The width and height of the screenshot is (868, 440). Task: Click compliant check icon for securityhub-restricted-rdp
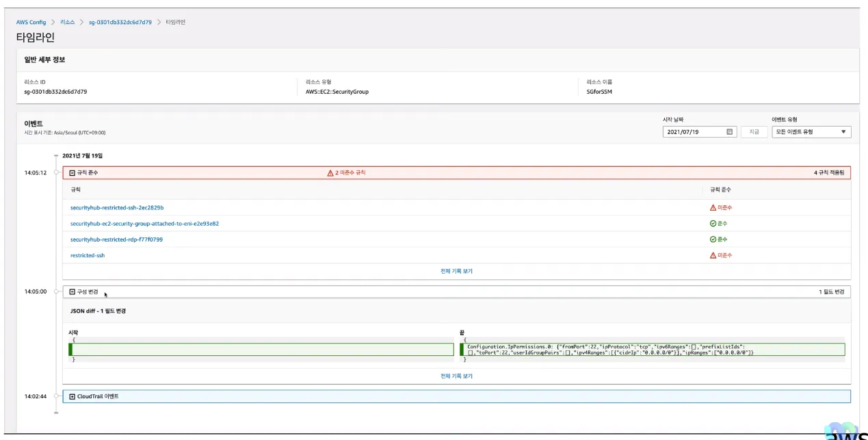click(713, 240)
